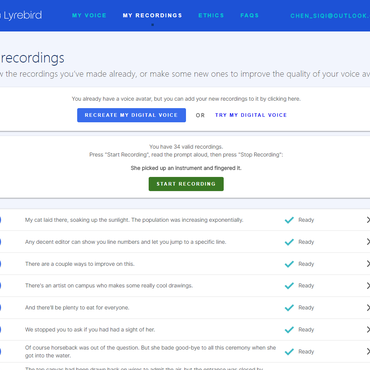Click checkmark for "There's an artist on campus"
Image resolution: width=370 pixels, height=370 pixels.
click(x=289, y=286)
